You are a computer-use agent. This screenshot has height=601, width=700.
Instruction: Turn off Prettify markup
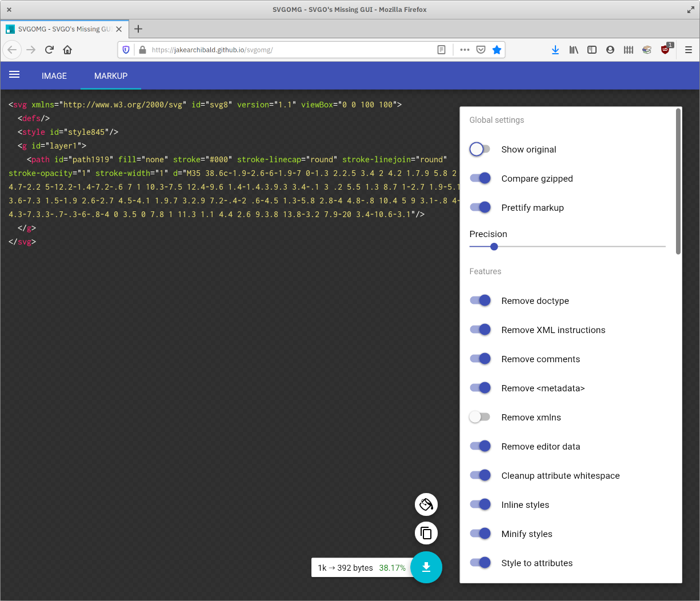pyautogui.click(x=480, y=207)
